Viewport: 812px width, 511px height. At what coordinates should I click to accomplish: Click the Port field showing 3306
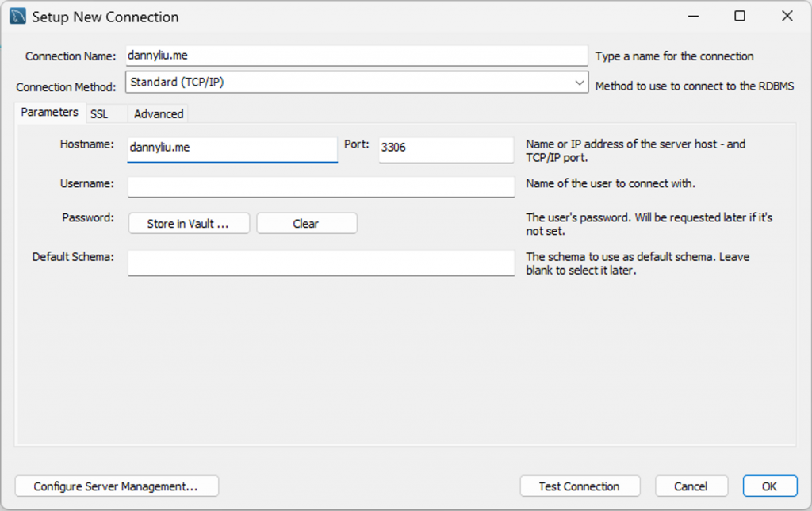click(446, 148)
